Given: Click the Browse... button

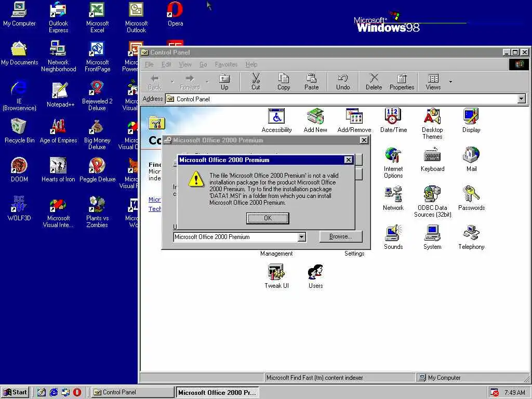Looking at the screenshot, I should click(341, 236).
